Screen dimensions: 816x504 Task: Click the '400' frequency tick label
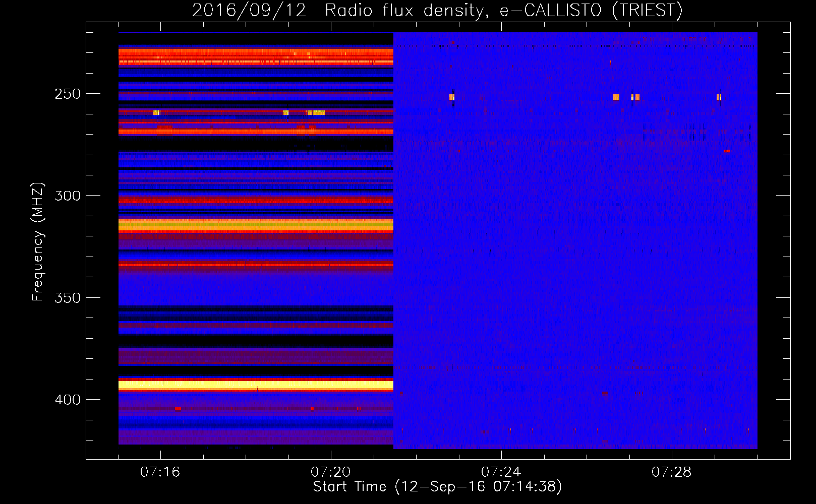[68, 400]
